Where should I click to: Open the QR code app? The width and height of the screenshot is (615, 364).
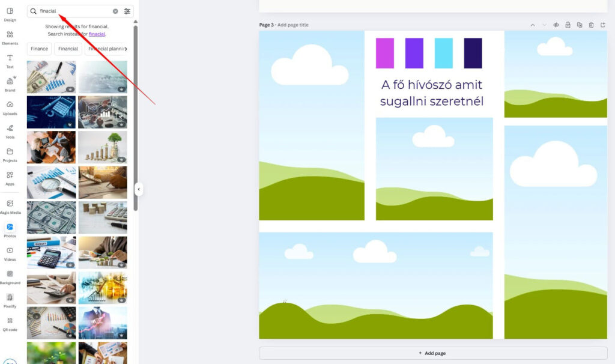point(10,323)
